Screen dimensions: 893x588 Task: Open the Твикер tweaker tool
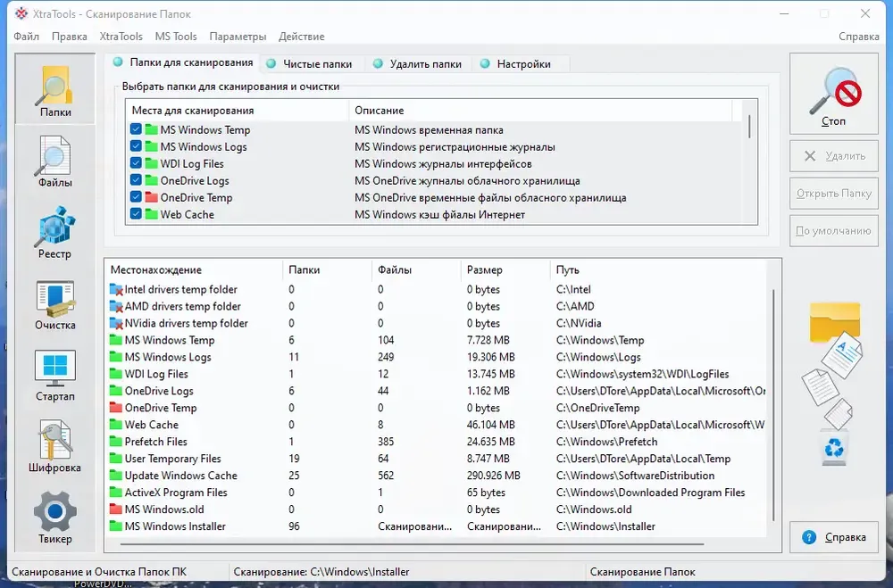pos(55,518)
